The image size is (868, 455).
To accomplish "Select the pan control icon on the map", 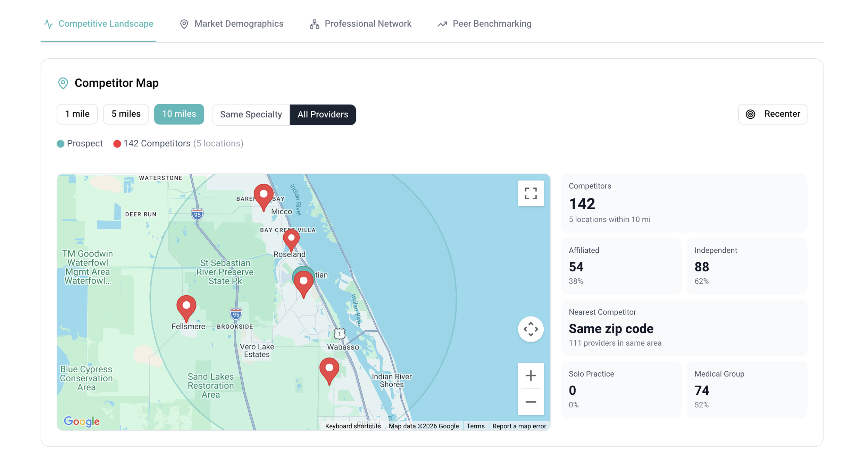I will coord(531,329).
